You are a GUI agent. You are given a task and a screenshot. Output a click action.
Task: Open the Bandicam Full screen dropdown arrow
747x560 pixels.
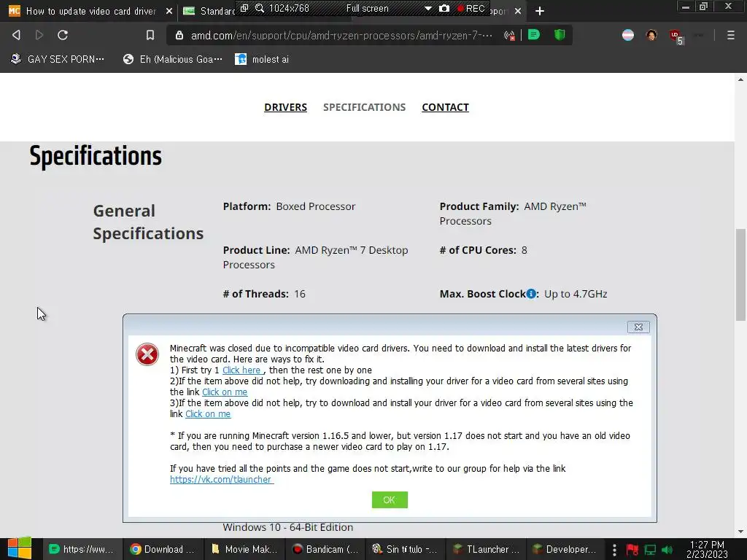point(427,8)
